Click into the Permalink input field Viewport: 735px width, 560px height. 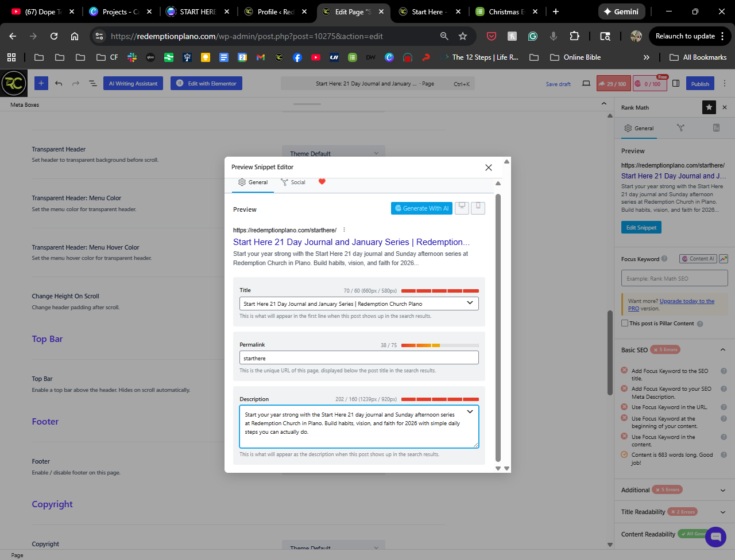point(358,358)
